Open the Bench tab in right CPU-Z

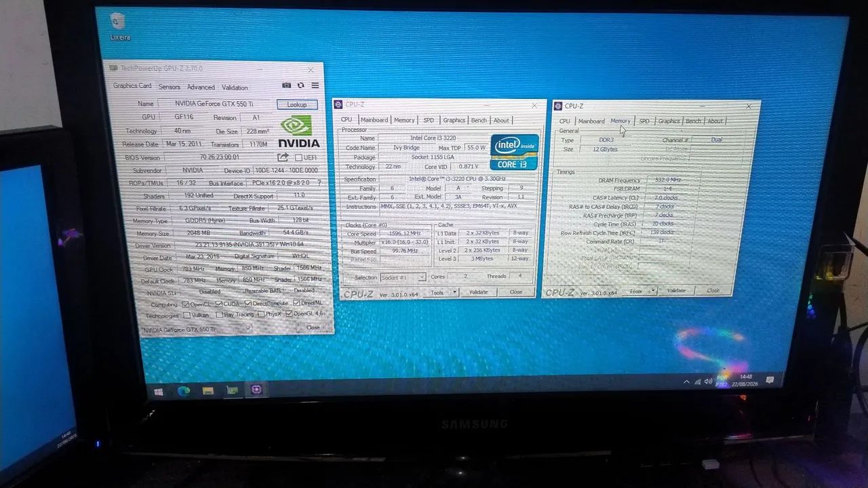(x=693, y=121)
